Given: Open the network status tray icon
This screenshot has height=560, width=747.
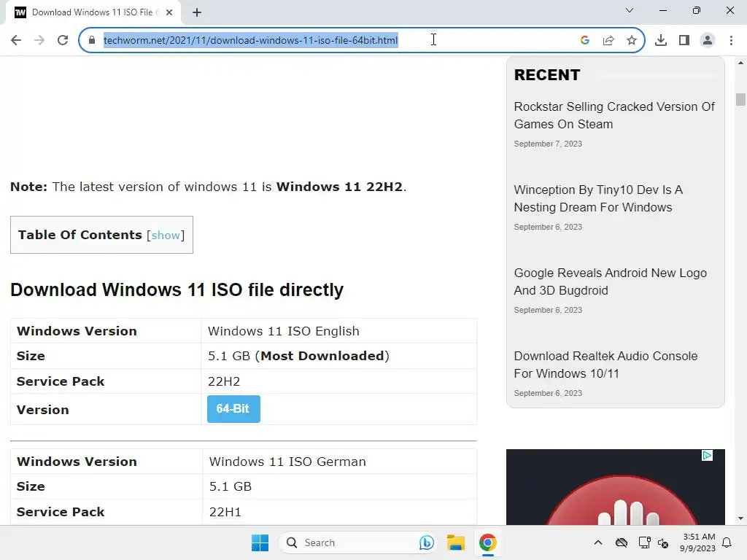Looking at the screenshot, I should (644, 542).
